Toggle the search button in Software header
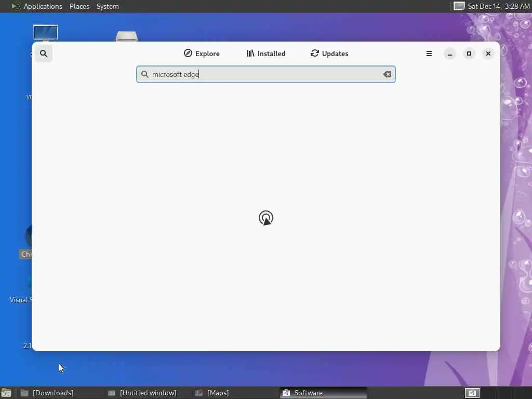The image size is (532, 399). [44, 54]
